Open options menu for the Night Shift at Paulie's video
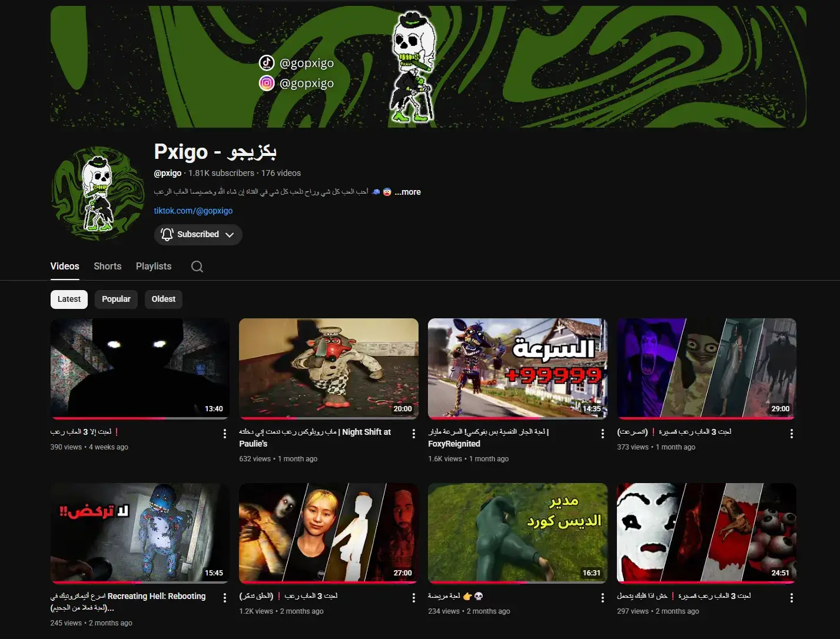This screenshot has height=639, width=840. pos(413,433)
